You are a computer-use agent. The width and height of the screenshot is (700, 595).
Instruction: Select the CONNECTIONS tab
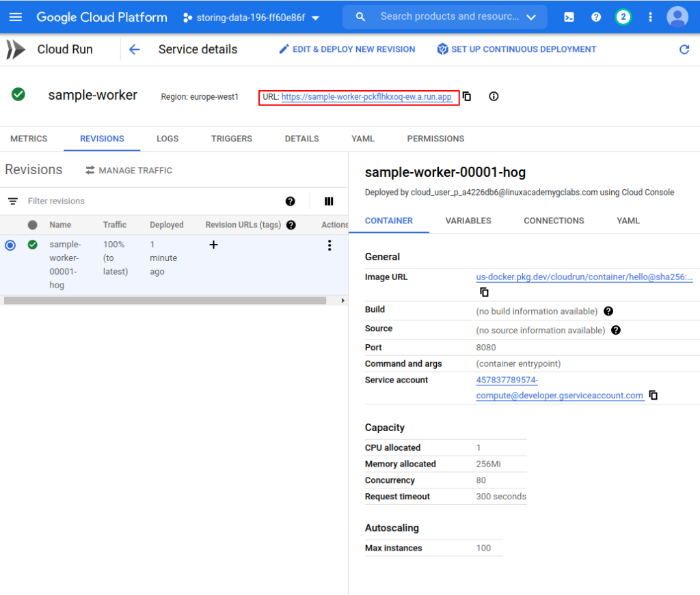554,221
